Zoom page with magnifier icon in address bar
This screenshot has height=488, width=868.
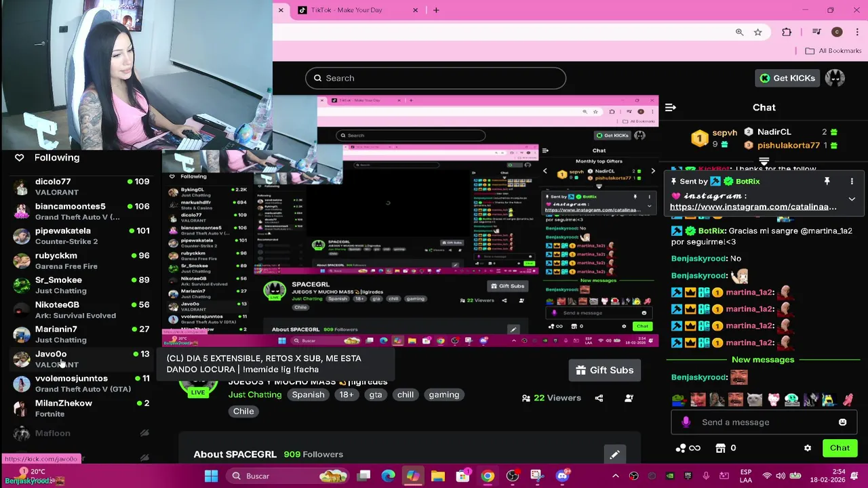coord(740,32)
